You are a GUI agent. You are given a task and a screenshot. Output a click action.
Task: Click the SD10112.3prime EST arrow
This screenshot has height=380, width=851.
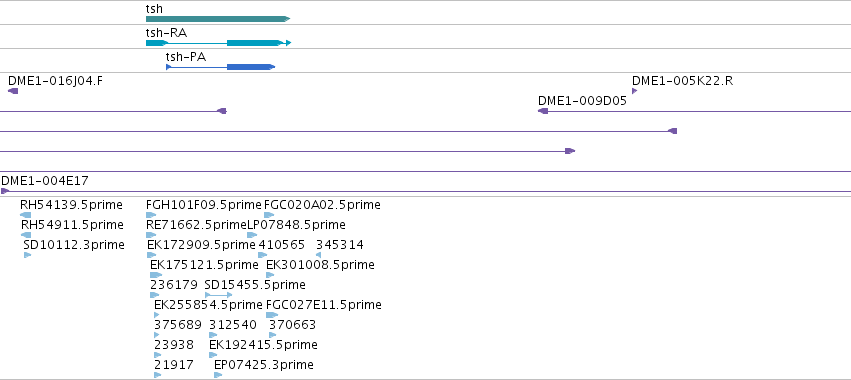pyautogui.click(x=27, y=255)
